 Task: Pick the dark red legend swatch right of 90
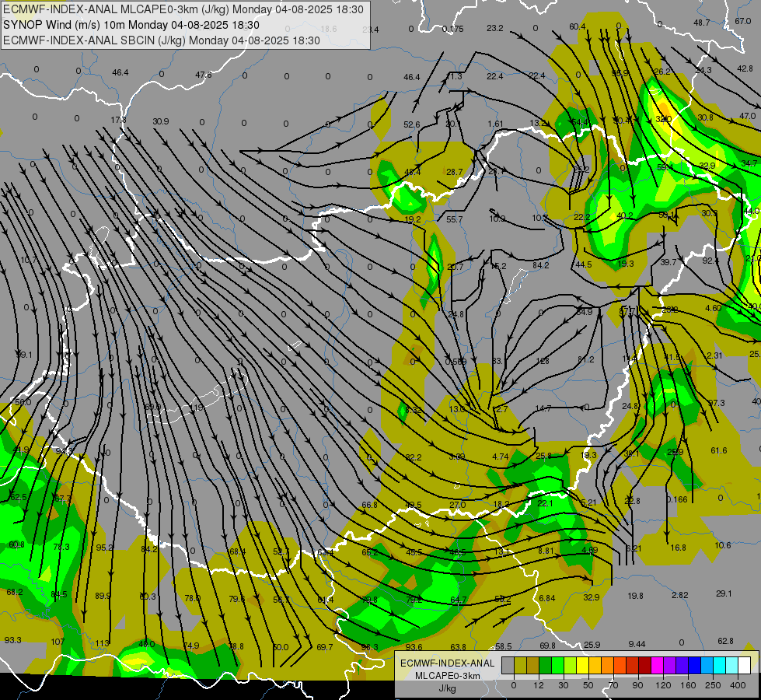(645, 666)
